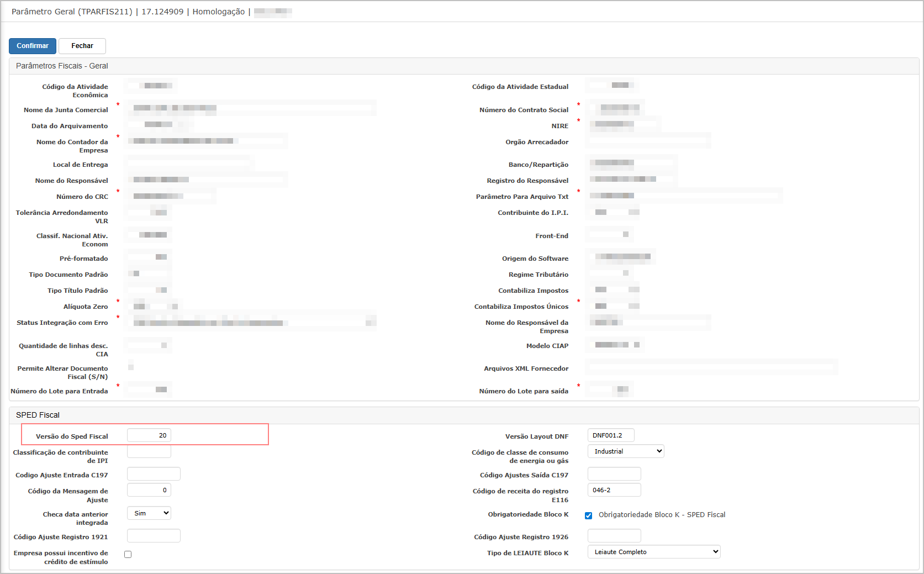
Task: Select Classificação de contribuinte de IPI field
Action: click(149, 452)
